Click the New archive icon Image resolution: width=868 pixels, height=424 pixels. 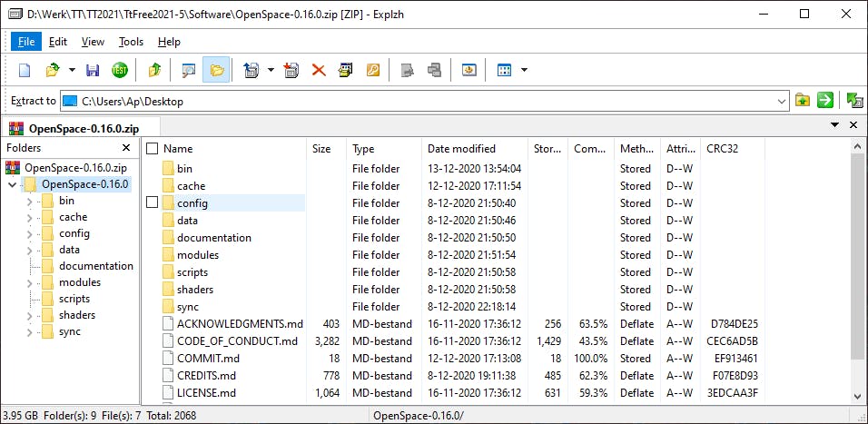25,70
